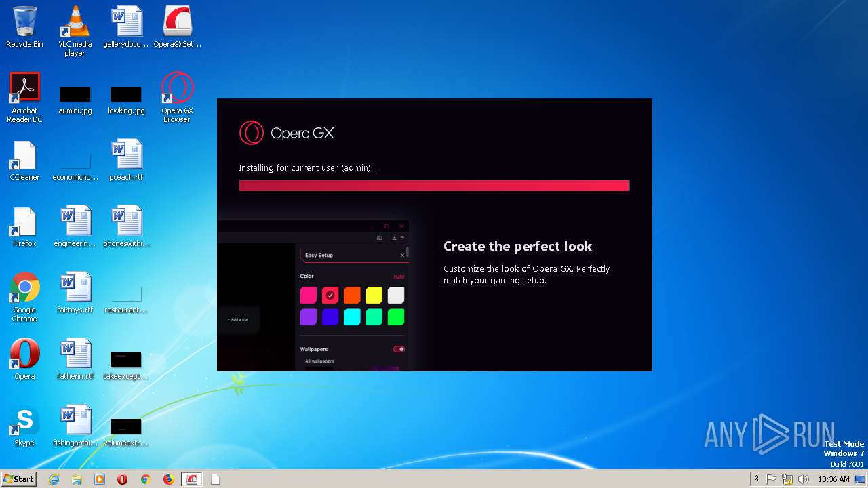Select the OperaGXSet... installer icon

pos(177,27)
